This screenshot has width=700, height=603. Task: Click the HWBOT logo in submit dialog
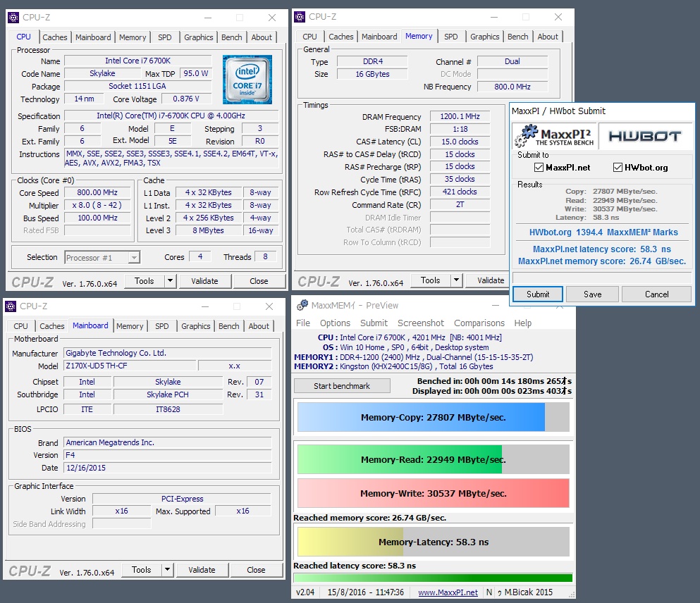click(644, 136)
